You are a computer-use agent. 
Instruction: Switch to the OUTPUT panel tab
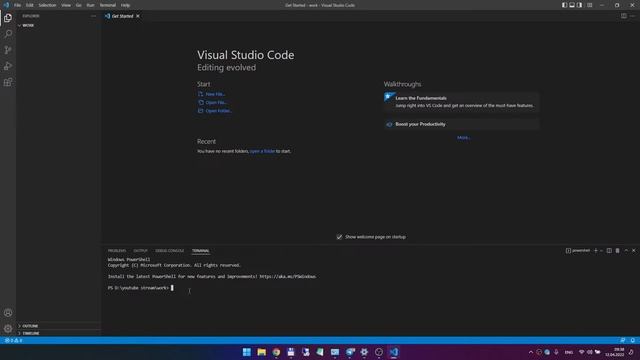pyautogui.click(x=140, y=251)
